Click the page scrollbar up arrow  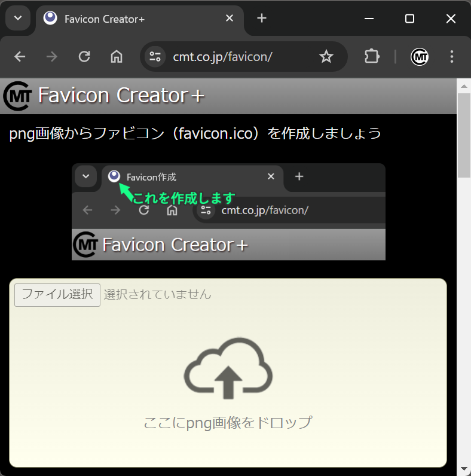click(464, 86)
